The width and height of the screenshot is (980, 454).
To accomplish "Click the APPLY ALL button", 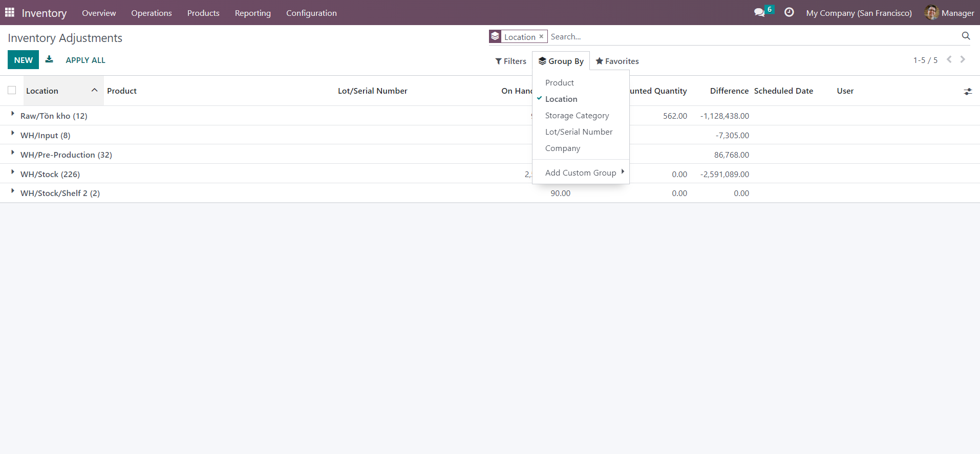I will 85,60.
